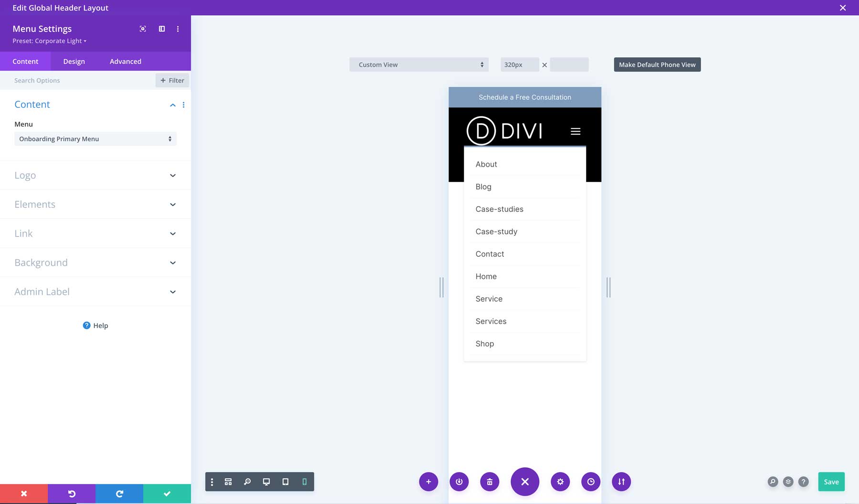The width and height of the screenshot is (859, 504).
Task: Click the Make Default Phone View button
Action: click(657, 64)
